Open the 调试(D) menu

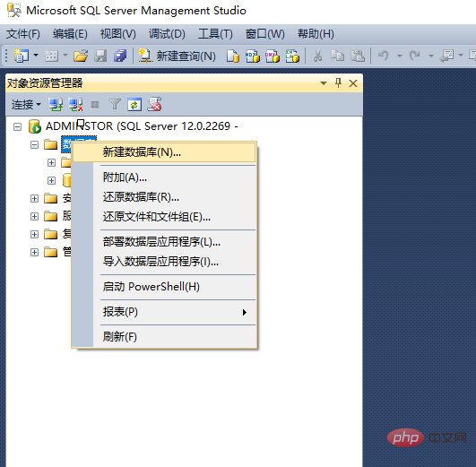point(167,34)
